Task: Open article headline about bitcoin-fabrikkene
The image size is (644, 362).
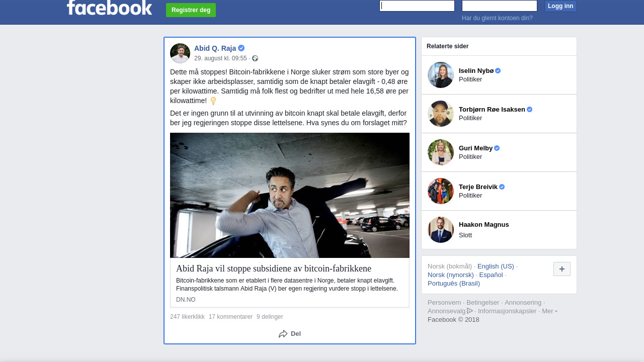Action: click(x=274, y=268)
